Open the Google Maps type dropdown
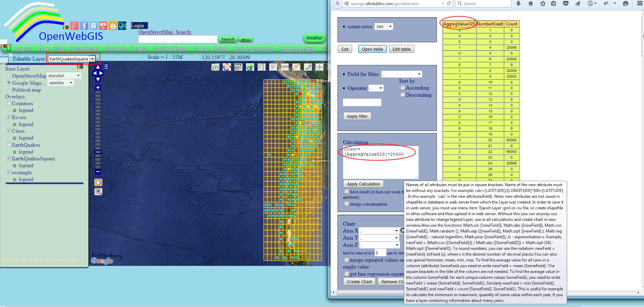The image size is (644, 307). coord(60,83)
